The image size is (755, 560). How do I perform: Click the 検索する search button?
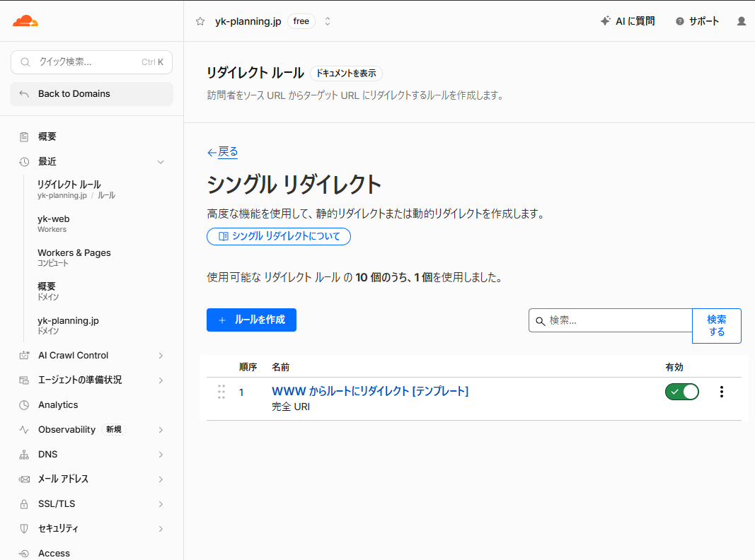[717, 326]
